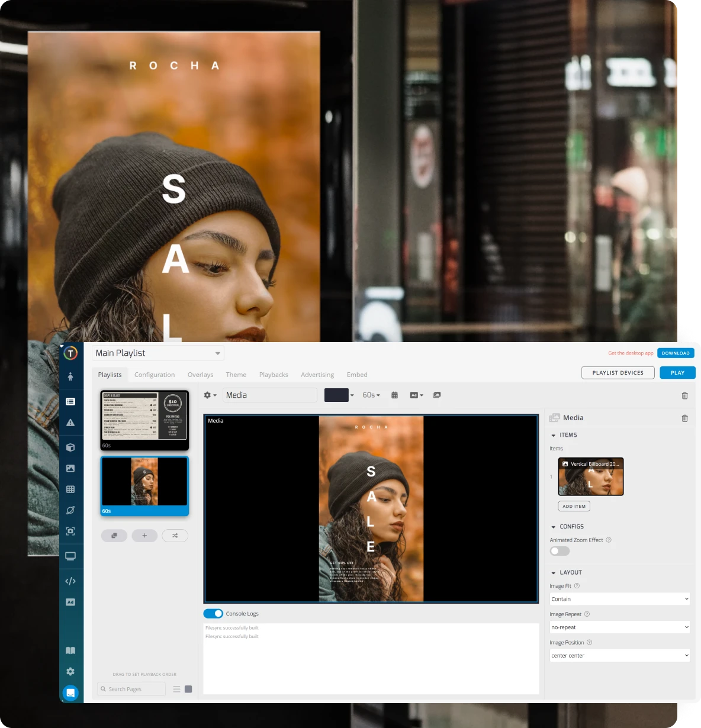Open the warning alerts icon in sidebar

click(x=70, y=423)
